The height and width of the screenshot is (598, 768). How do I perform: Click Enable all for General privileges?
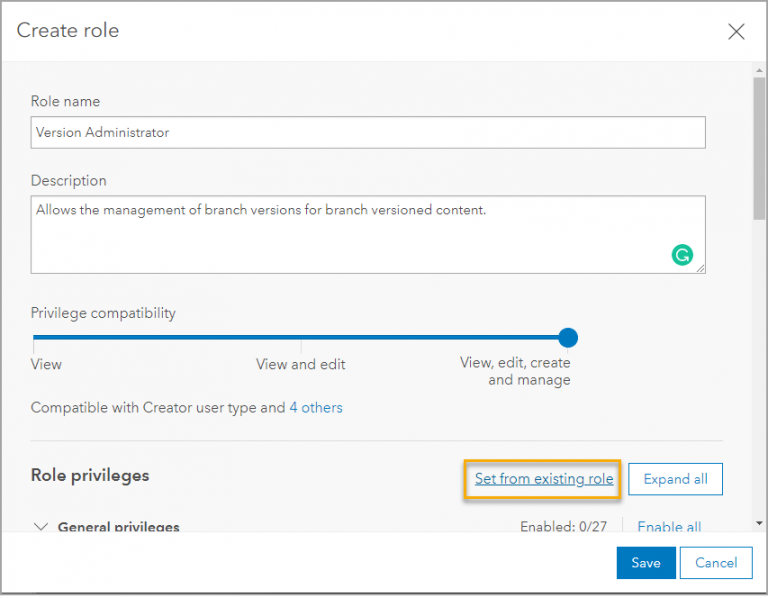click(x=669, y=527)
